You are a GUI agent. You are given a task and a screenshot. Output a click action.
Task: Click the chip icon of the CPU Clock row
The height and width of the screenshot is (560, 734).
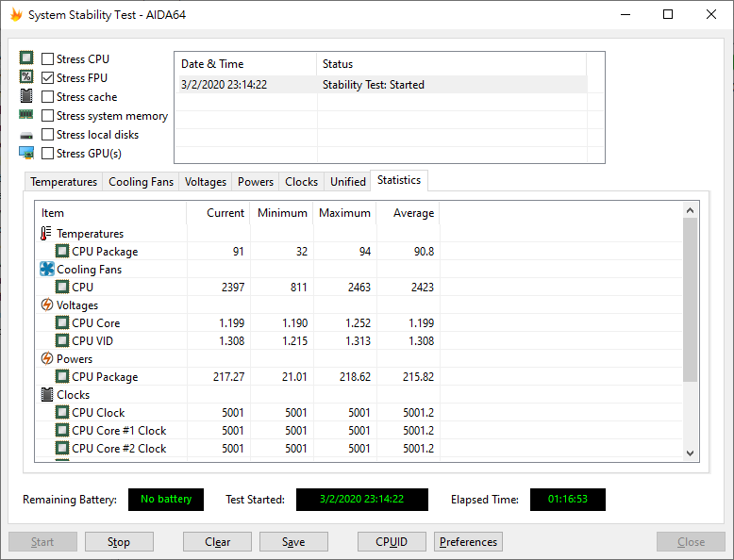61,412
